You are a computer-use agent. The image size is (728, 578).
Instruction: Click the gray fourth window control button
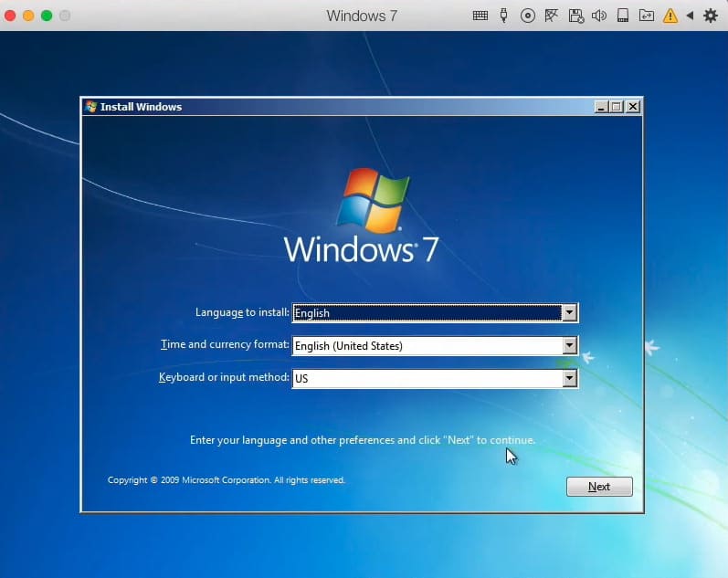[65, 16]
